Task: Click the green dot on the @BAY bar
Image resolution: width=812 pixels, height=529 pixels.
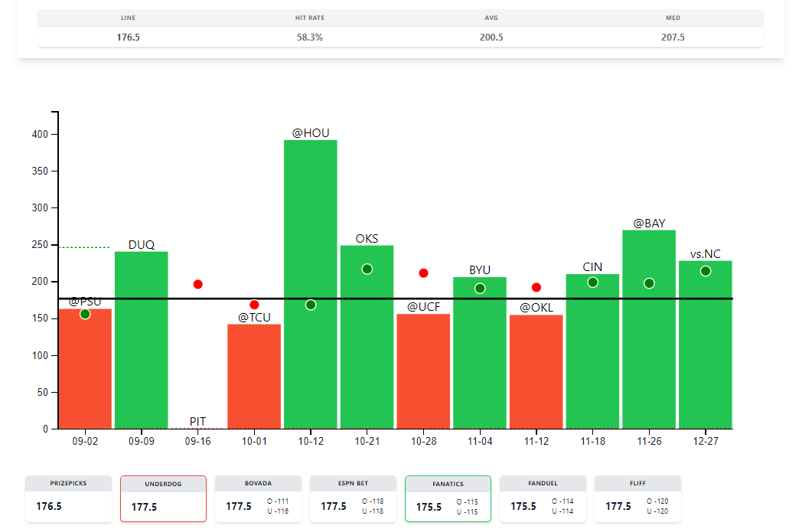Action: [x=650, y=283]
